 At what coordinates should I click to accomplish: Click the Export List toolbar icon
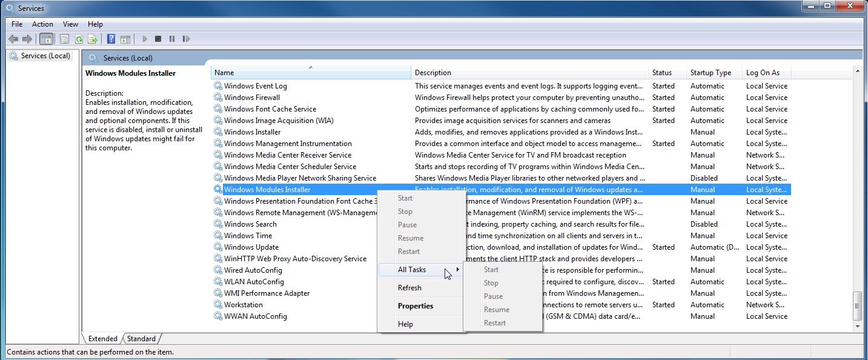93,39
